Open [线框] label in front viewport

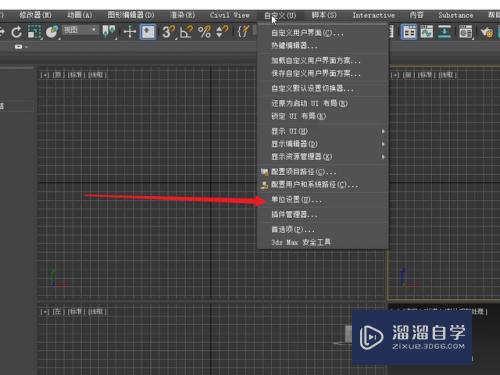(447, 75)
